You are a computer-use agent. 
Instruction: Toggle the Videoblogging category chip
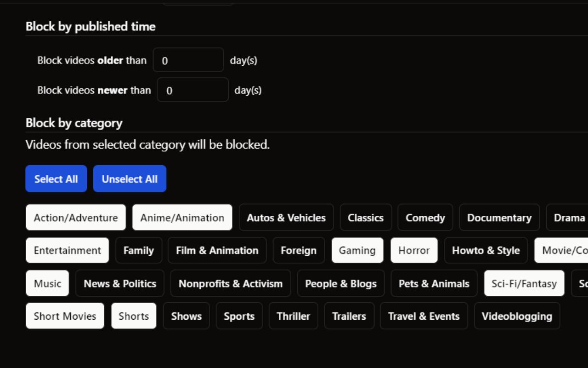pyautogui.click(x=517, y=316)
